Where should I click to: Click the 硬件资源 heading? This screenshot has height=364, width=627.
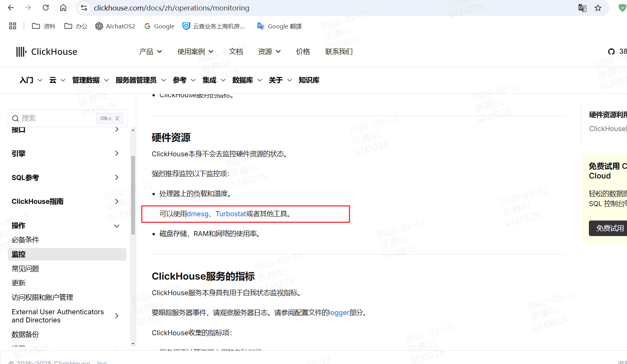(x=171, y=138)
